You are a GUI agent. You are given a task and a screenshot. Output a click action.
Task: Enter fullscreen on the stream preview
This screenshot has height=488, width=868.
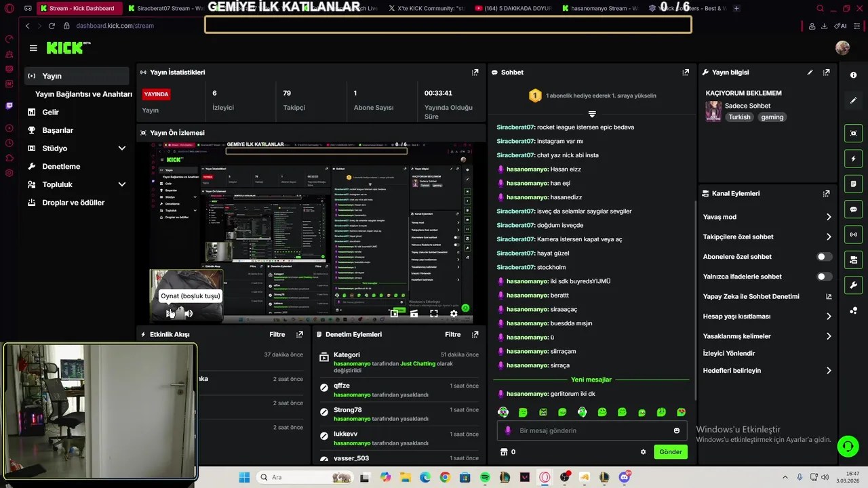433,314
